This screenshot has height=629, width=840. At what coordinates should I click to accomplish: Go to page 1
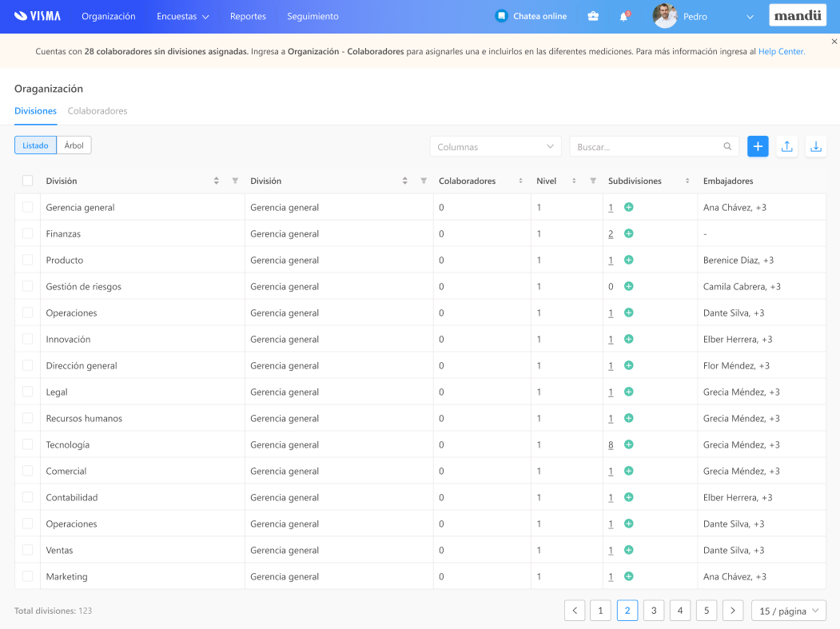[600, 611]
